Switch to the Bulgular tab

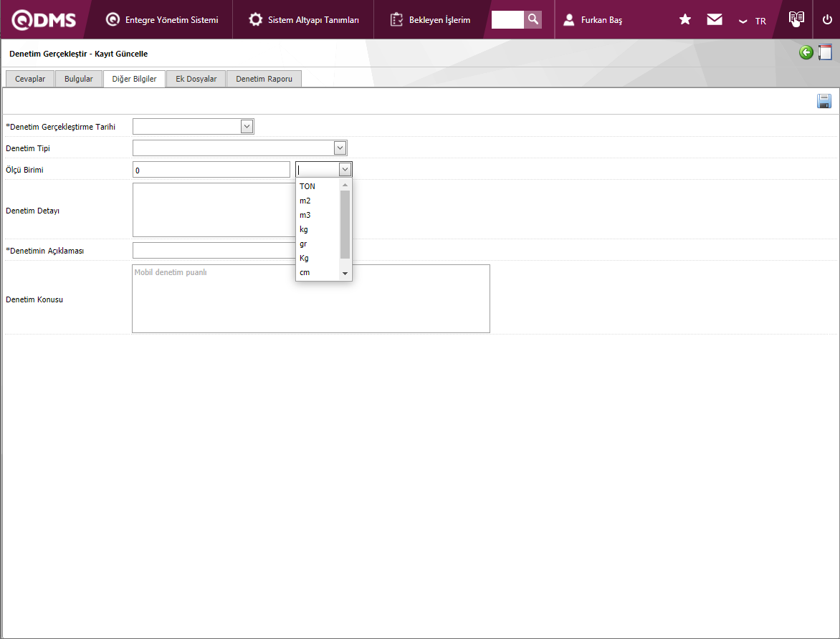click(x=79, y=79)
